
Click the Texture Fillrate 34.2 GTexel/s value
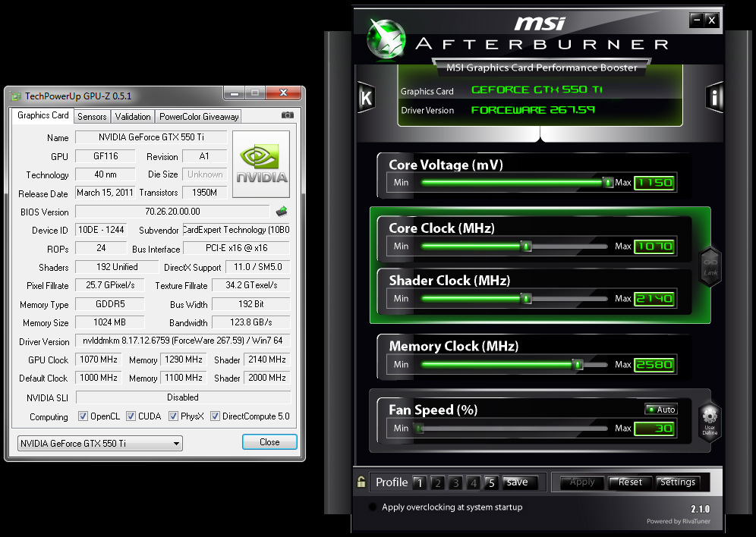pyautogui.click(x=250, y=285)
